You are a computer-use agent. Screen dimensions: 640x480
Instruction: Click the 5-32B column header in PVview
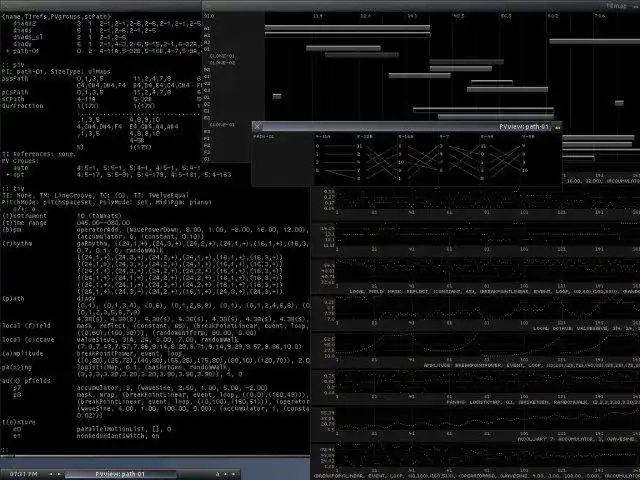click(364, 137)
